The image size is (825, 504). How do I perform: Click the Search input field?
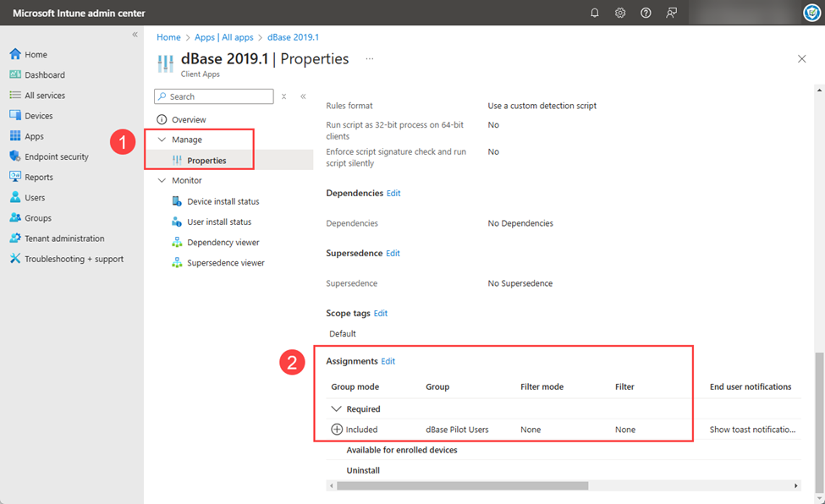click(213, 96)
